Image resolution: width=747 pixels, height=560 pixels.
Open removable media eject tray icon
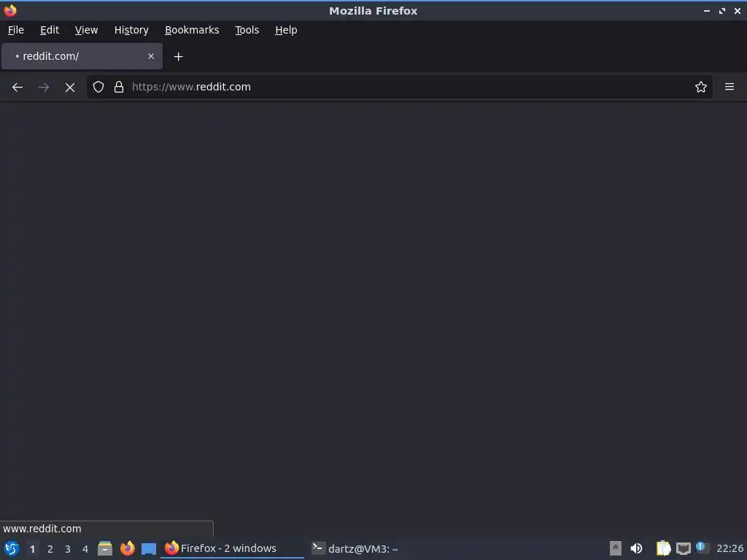pyautogui.click(x=616, y=548)
